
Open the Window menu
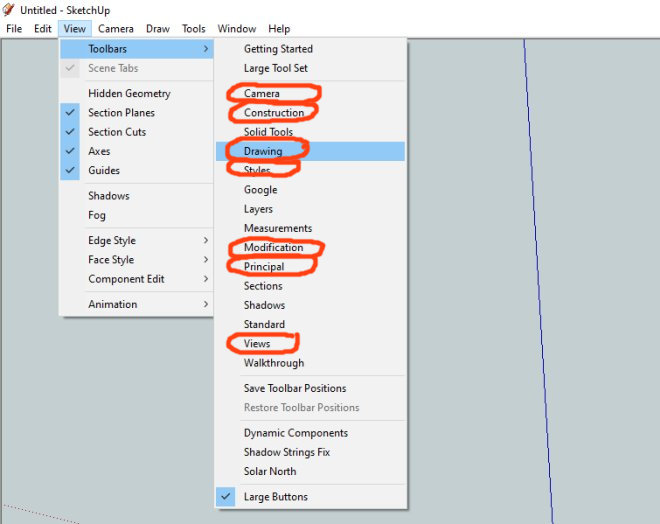237,29
